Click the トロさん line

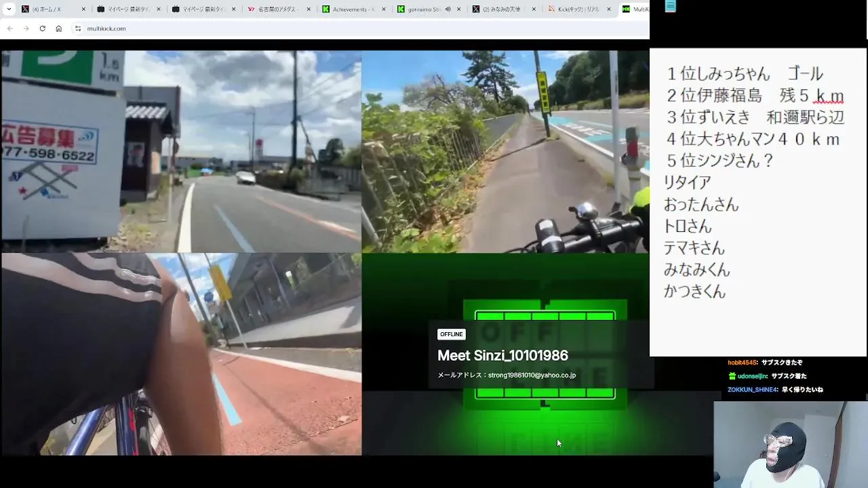point(687,226)
